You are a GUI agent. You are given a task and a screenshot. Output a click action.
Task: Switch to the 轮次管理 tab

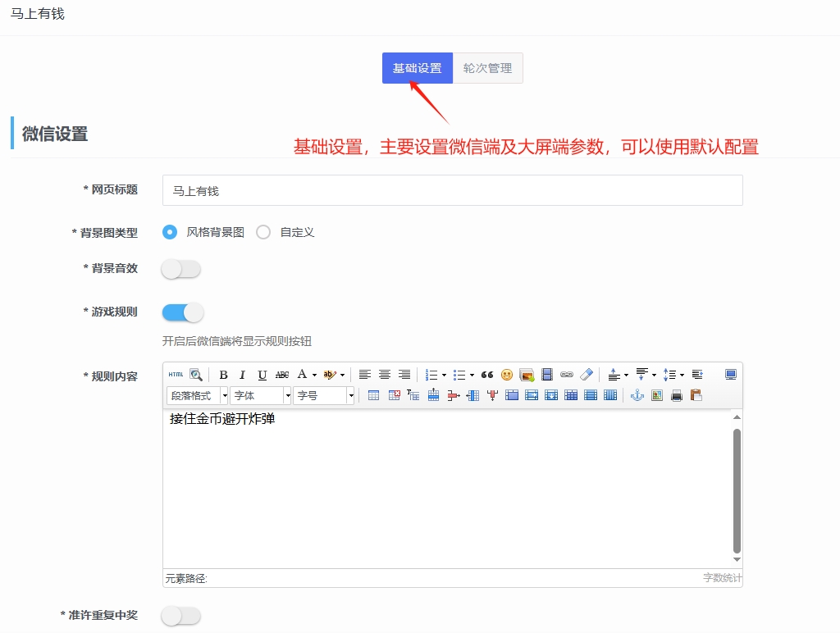pyautogui.click(x=488, y=68)
